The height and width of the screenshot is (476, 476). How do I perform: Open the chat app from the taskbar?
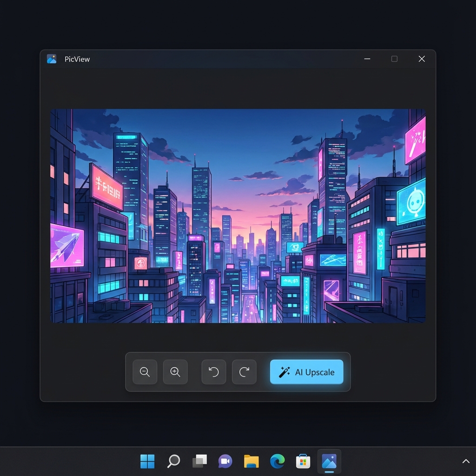click(225, 461)
